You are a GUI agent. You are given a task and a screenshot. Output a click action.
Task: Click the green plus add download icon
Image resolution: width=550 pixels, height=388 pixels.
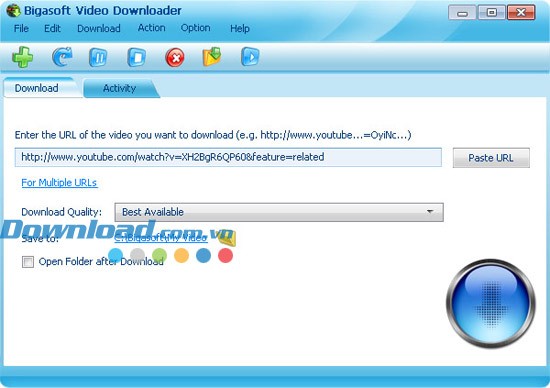(x=23, y=57)
